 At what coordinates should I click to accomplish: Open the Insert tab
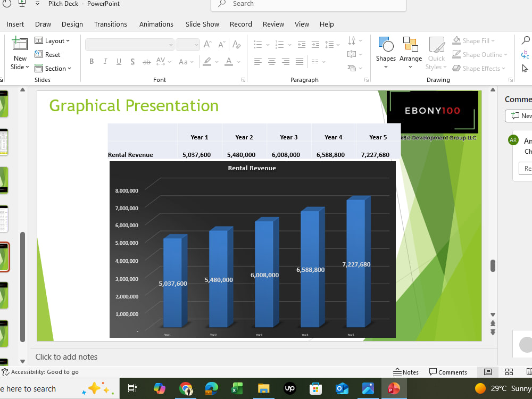click(15, 24)
